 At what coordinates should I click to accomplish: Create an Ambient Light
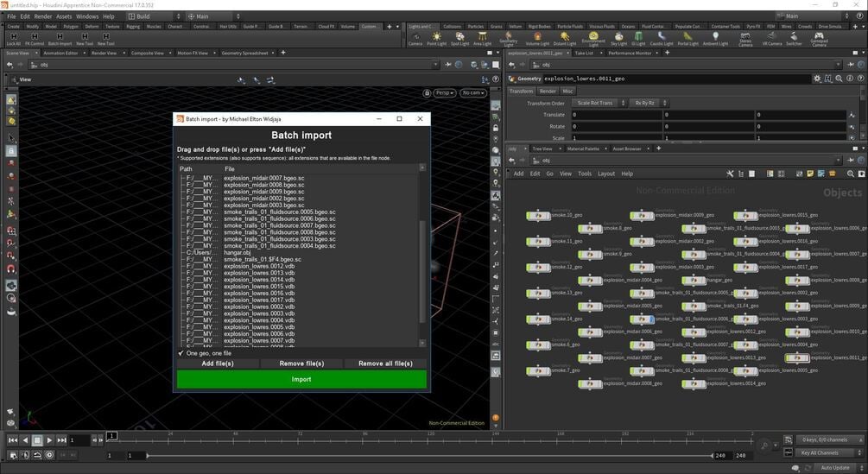(x=715, y=39)
